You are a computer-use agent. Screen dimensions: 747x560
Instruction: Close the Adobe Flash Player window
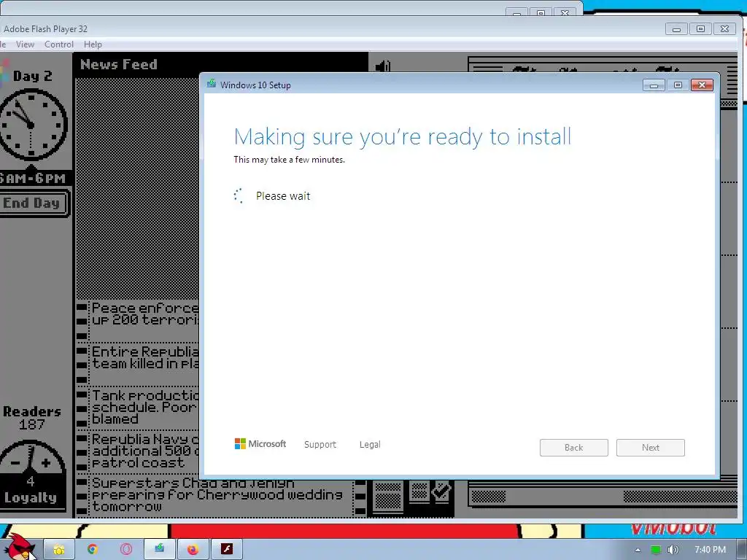[x=724, y=29]
